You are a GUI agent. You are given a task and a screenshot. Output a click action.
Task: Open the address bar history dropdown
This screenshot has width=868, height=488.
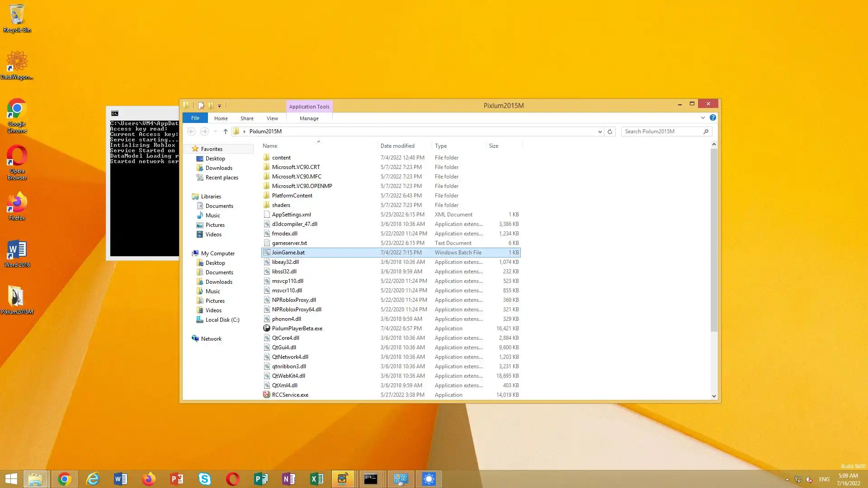[600, 131]
